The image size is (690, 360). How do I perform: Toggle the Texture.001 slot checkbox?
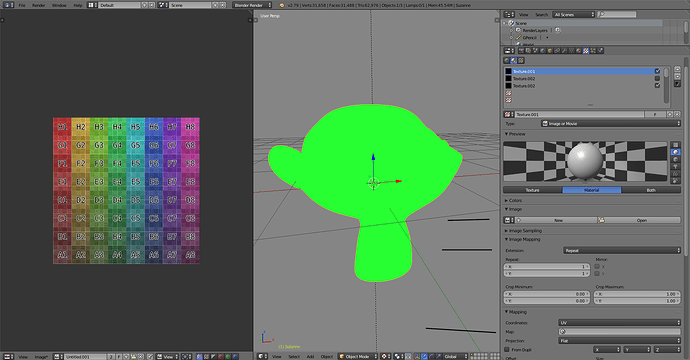[657, 71]
